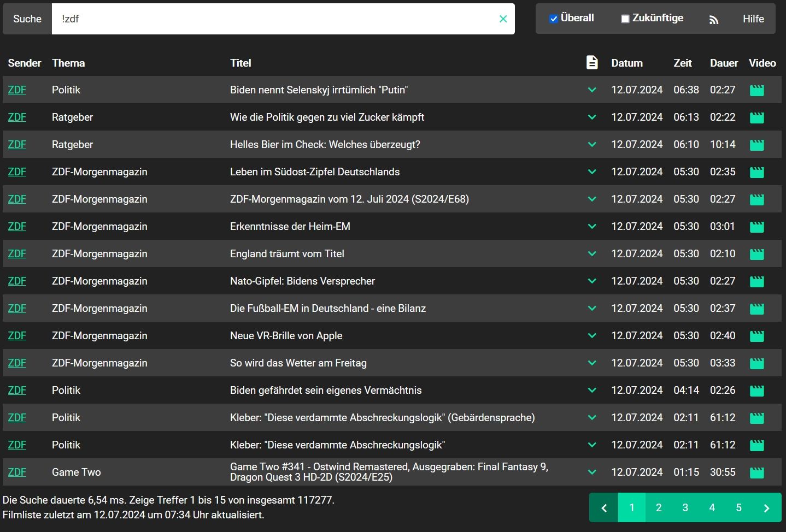Select title 'Kleber: "Diese verdammte Abschreckungslogik"' without Gebärdensprache
This screenshot has height=532, width=786.
337,445
